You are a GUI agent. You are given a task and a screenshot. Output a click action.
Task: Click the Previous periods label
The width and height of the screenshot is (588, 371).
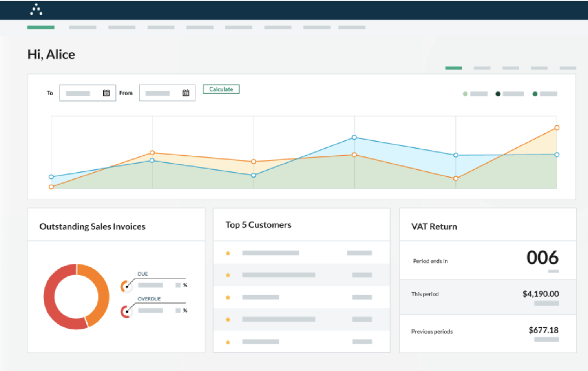point(432,332)
